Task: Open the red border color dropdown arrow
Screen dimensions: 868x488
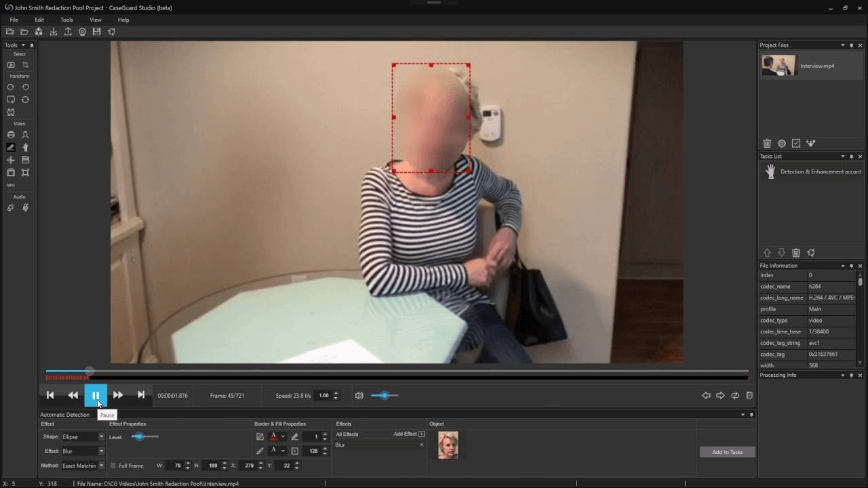Action: (283, 437)
